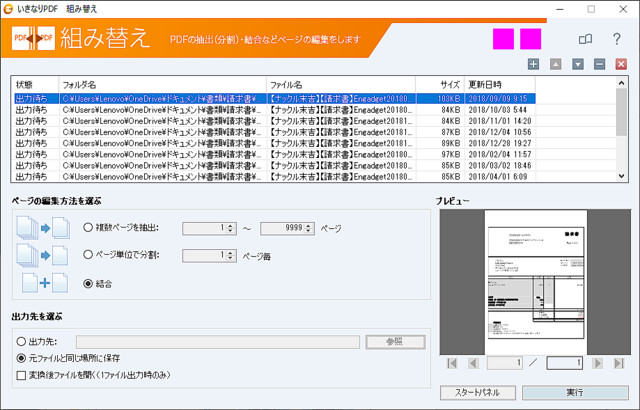This screenshot has width=640, height=410.
Task: Choose 元ファイルと同じ場所に保存 radio option
Action: [21, 357]
